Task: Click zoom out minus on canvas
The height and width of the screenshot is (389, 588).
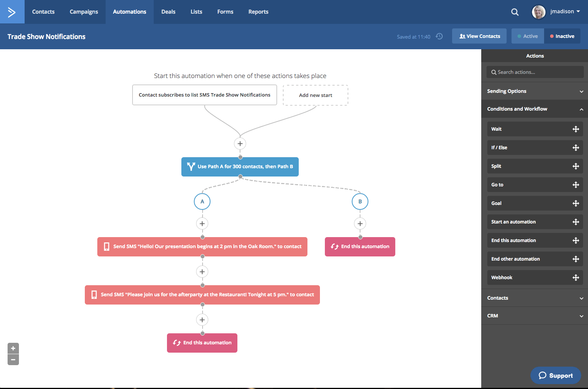Action: (x=13, y=359)
